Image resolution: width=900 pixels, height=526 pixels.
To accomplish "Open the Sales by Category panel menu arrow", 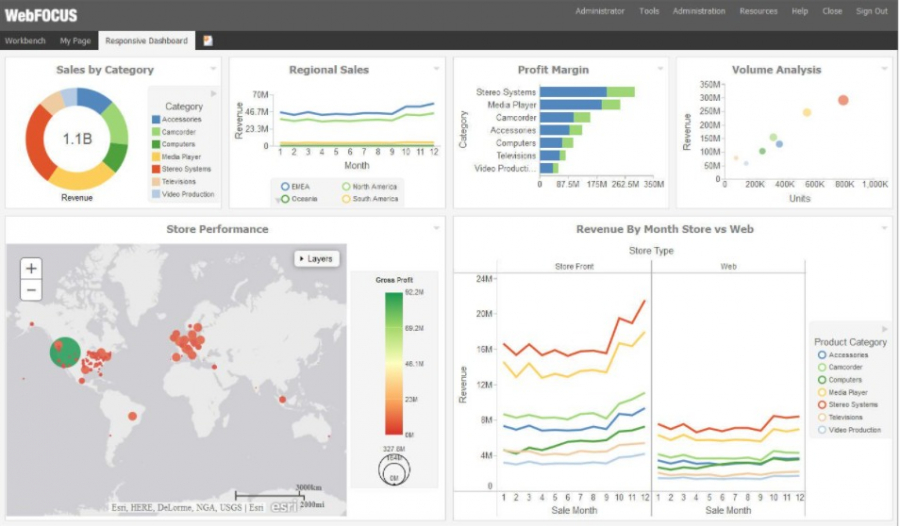I will point(213,69).
